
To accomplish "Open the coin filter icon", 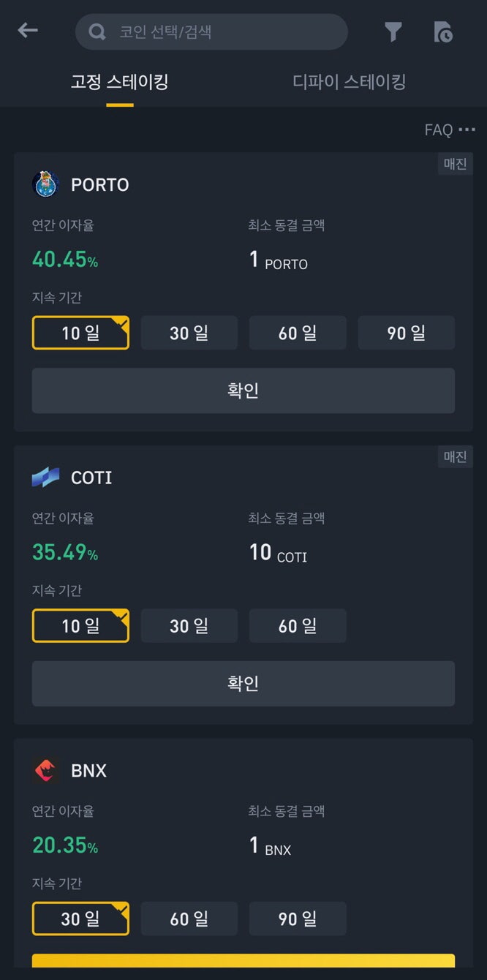I will pos(393,32).
